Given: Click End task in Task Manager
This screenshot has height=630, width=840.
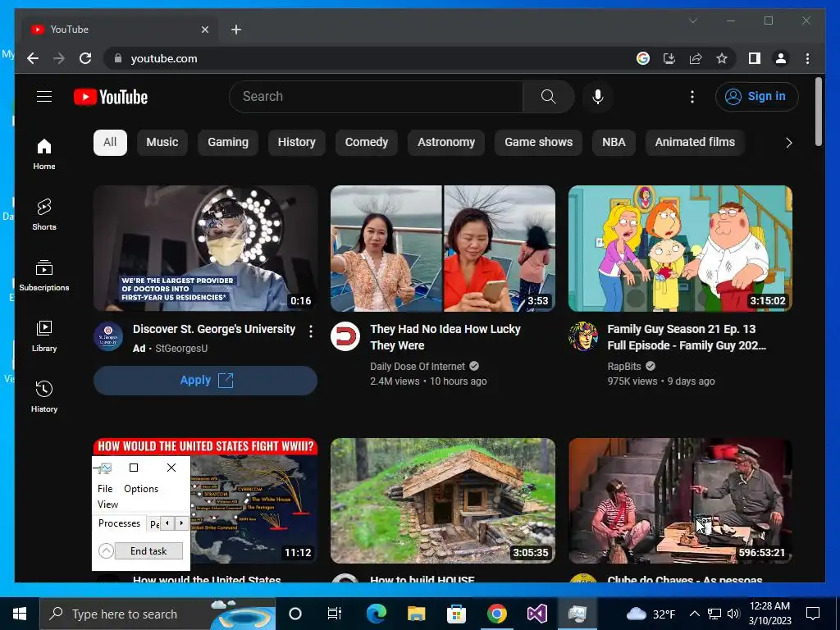Looking at the screenshot, I should [x=148, y=550].
